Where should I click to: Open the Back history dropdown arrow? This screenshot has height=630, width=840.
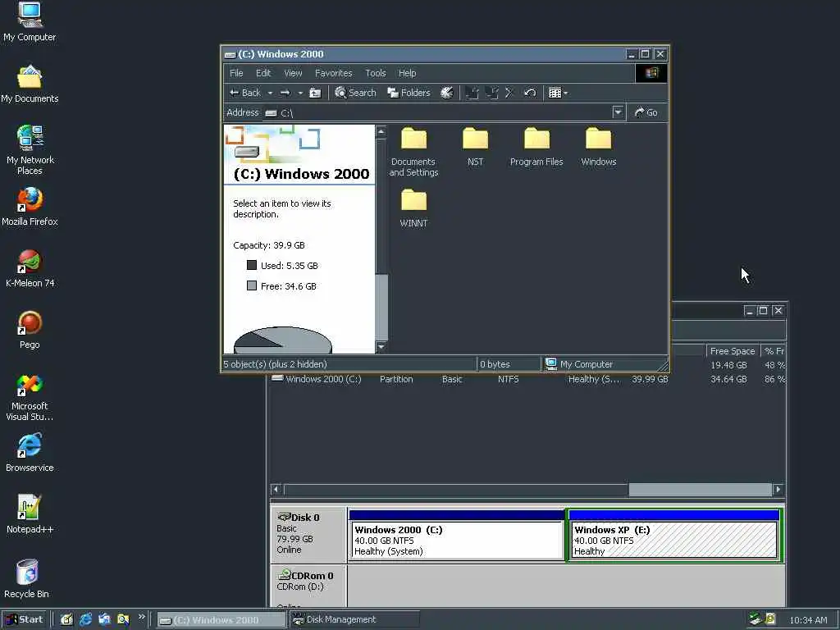click(270, 94)
